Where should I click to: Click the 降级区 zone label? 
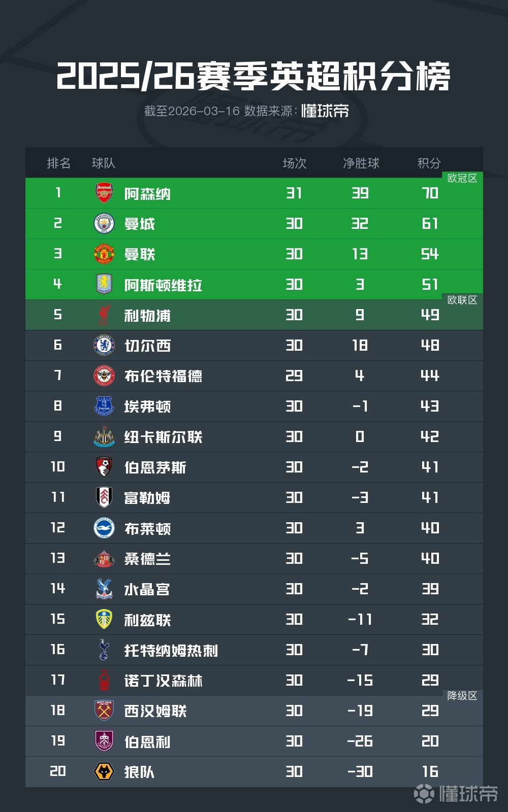point(462,696)
